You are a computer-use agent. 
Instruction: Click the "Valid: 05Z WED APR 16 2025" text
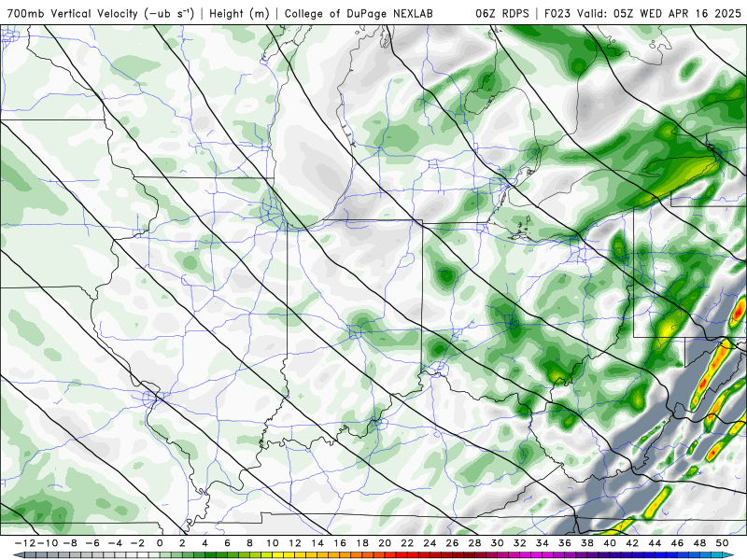tap(659, 13)
